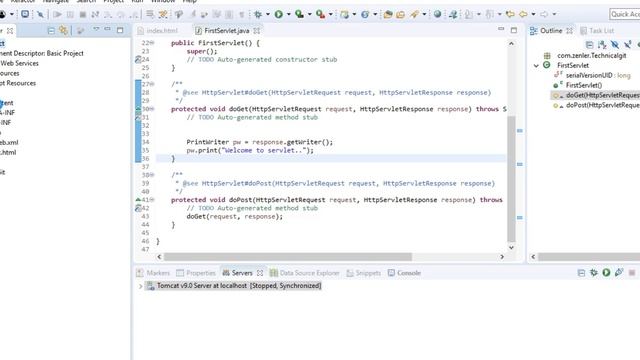
Task: Click the editor vertical scrollbar thumb
Action: (511, 179)
